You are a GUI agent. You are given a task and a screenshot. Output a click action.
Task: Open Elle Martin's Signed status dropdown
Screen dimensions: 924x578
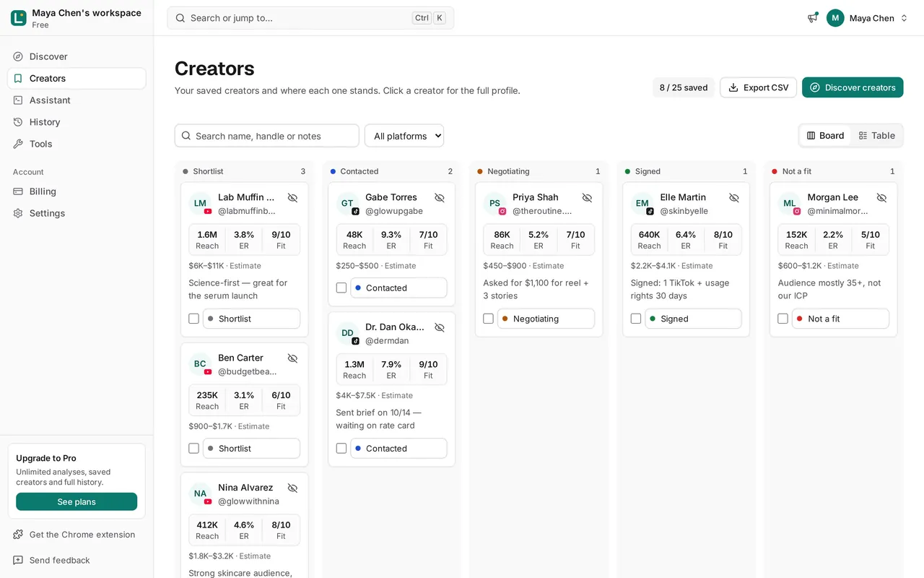[693, 319]
